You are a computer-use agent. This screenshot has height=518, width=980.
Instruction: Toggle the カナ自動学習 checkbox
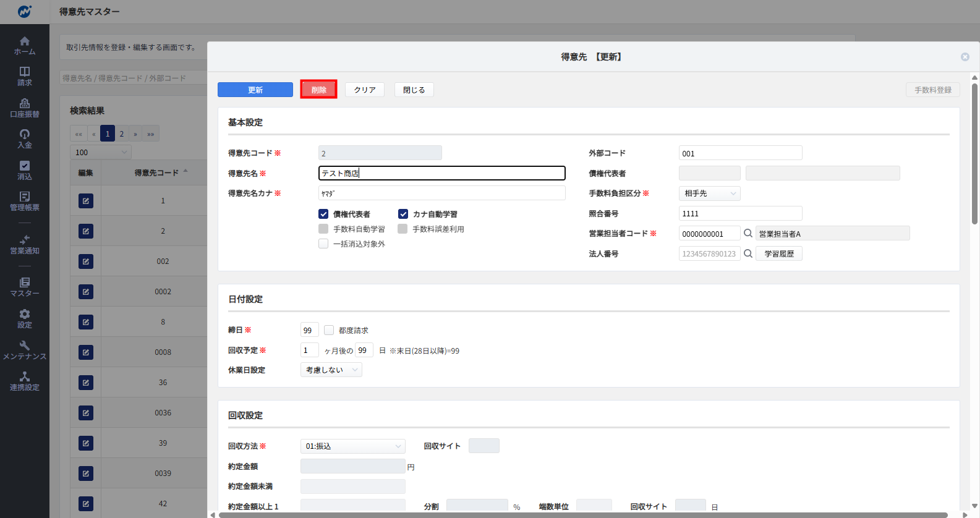point(403,214)
